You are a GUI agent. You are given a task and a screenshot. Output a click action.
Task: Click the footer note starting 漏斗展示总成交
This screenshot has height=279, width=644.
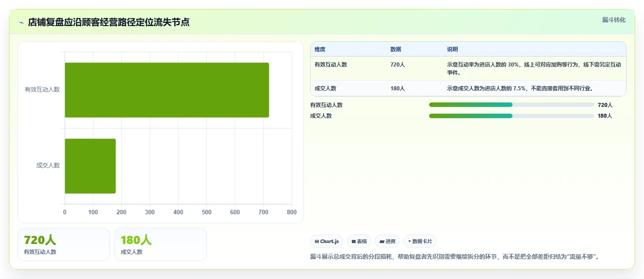[x=456, y=257]
